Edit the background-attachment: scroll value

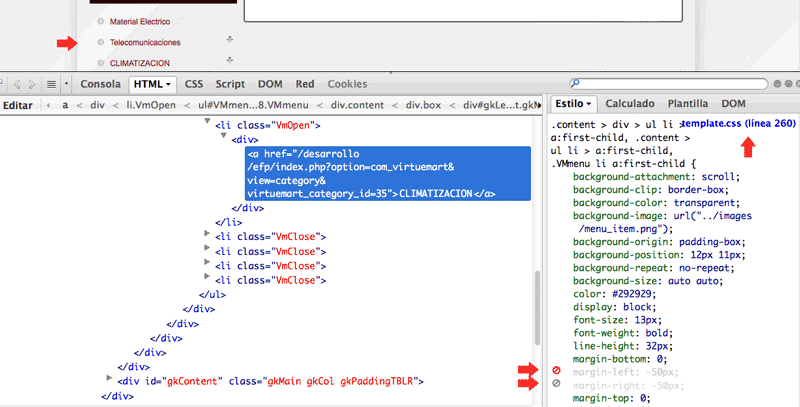coord(718,177)
